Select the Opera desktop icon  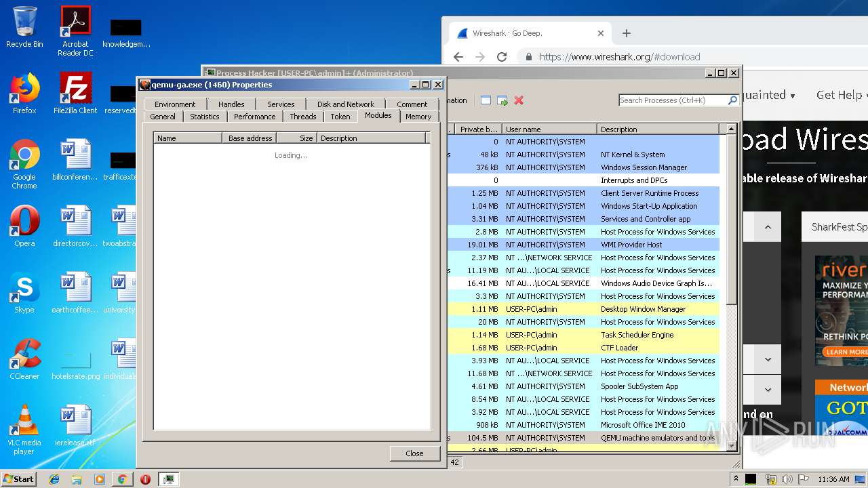24,226
